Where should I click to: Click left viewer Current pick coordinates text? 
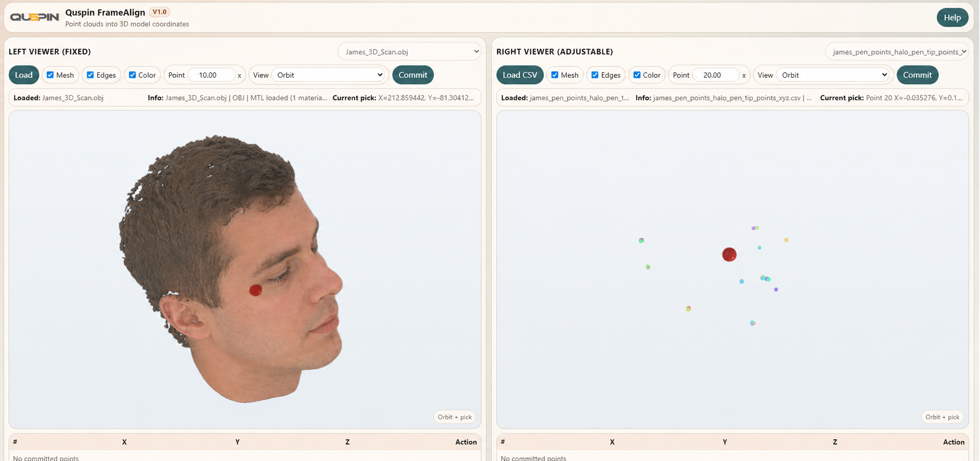tap(403, 98)
